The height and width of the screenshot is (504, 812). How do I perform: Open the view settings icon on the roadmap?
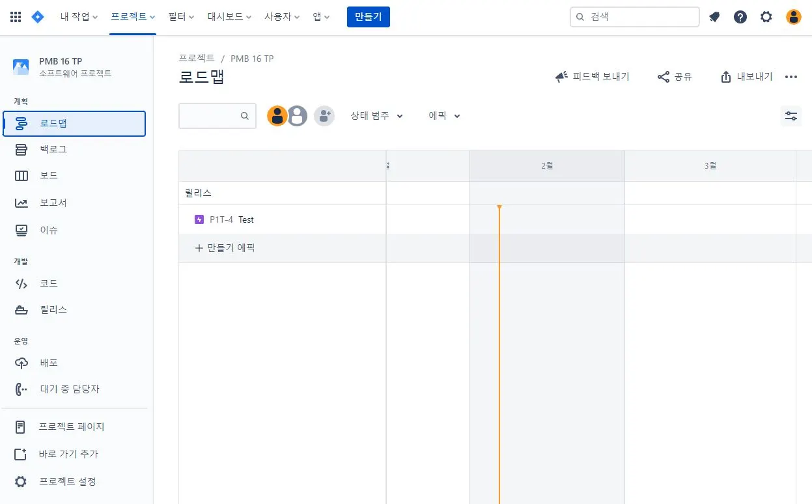pos(791,115)
